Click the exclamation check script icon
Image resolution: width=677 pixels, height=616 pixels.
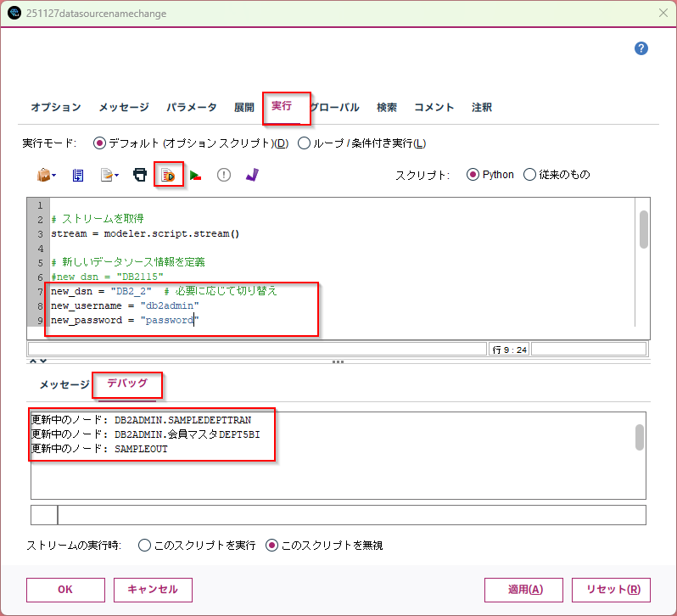tap(224, 175)
